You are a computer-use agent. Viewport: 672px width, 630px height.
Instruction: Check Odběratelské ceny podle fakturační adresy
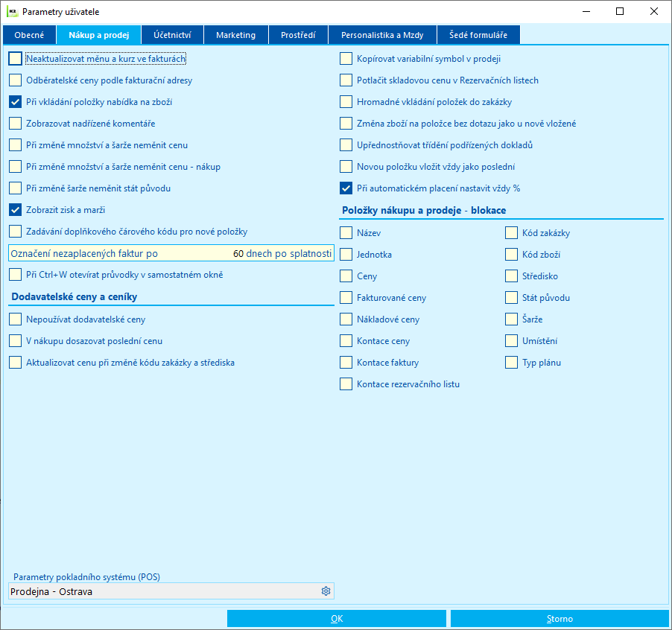(16, 80)
